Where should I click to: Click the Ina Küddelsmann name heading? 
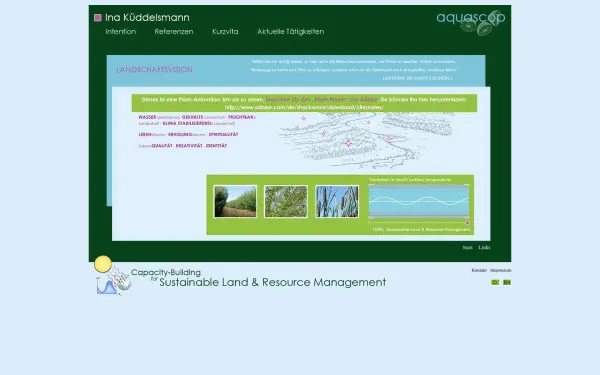(x=147, y=18)
